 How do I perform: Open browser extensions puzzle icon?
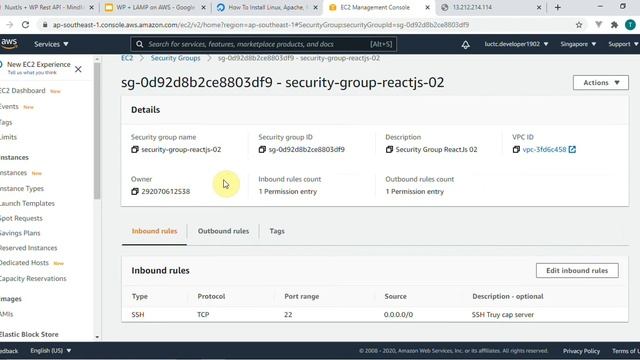pyautogui.click(x=614, y=25)
